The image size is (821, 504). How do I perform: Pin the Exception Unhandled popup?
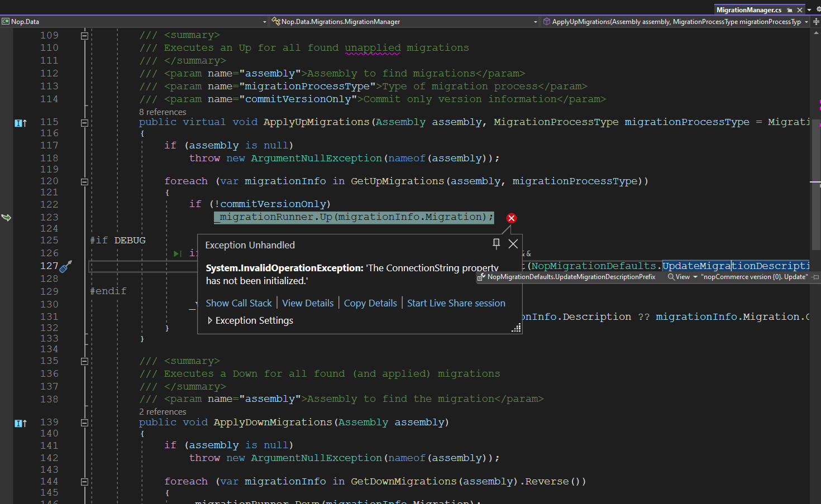tap(495, 243)
